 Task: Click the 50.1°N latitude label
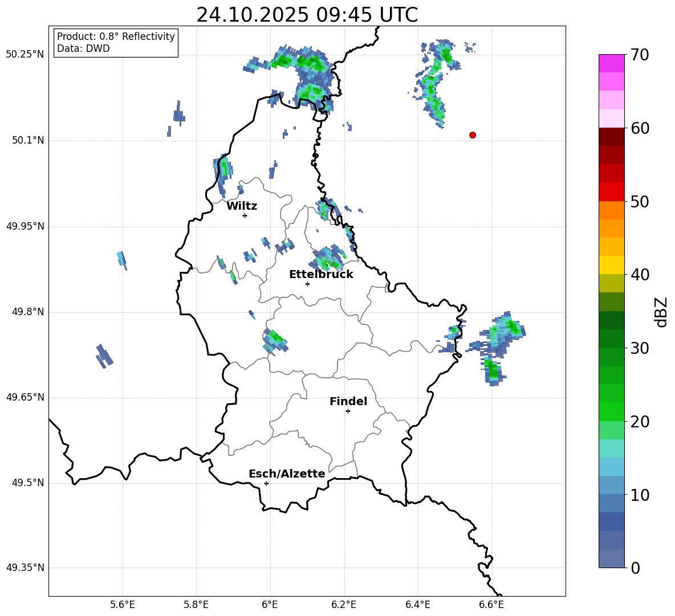pos(28,140)
